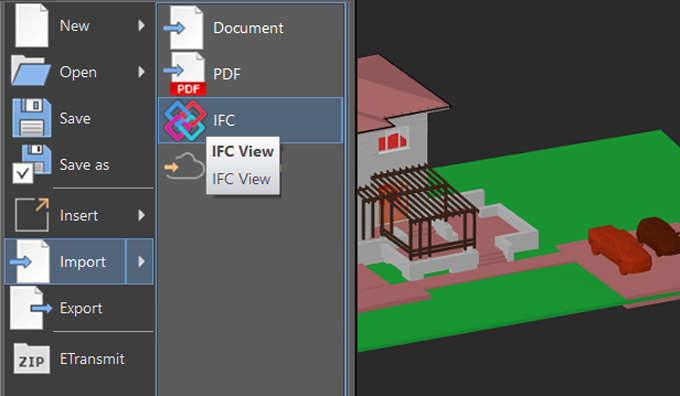
Task: Open the Insert menu entry
Action: [x=79, y=215]
